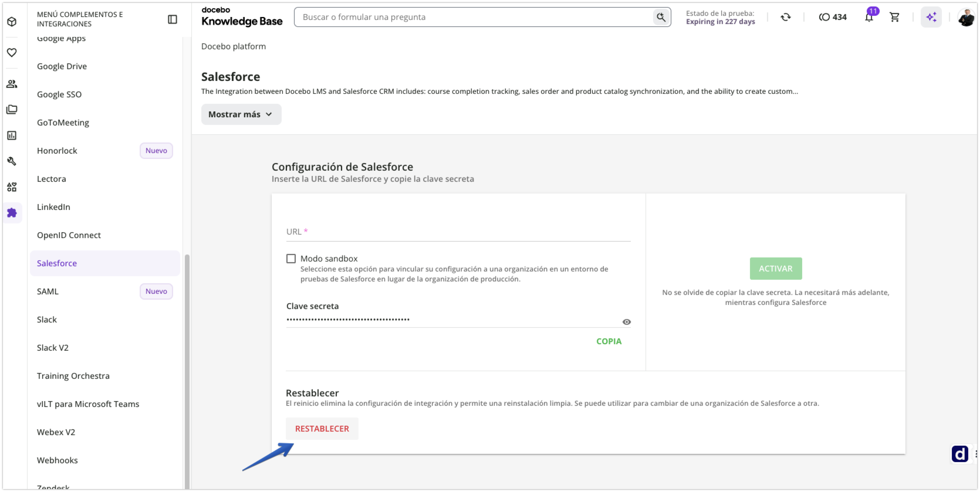The height and width of the screenshot is (492, 980).
Task: Expand the Mostrar más description
Action: (241, 114)
